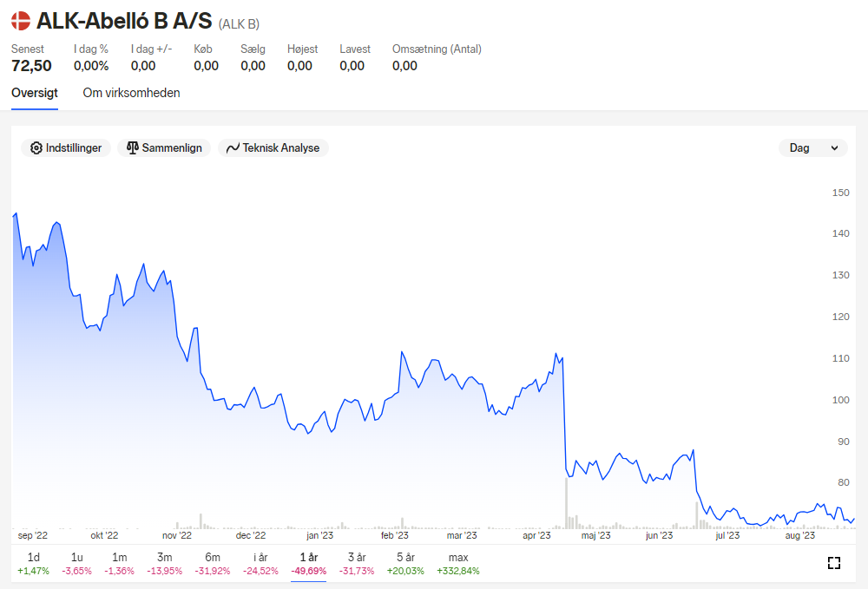Click the 'apr '23' axis label
This screenshot has width=868, height=589.
[x=536, y=535]
